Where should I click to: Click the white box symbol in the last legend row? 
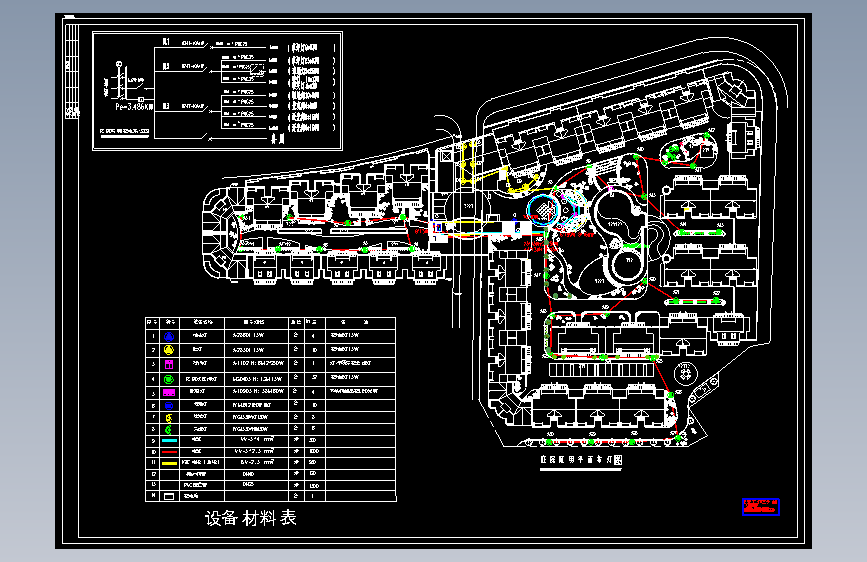(x=169, y=496)
